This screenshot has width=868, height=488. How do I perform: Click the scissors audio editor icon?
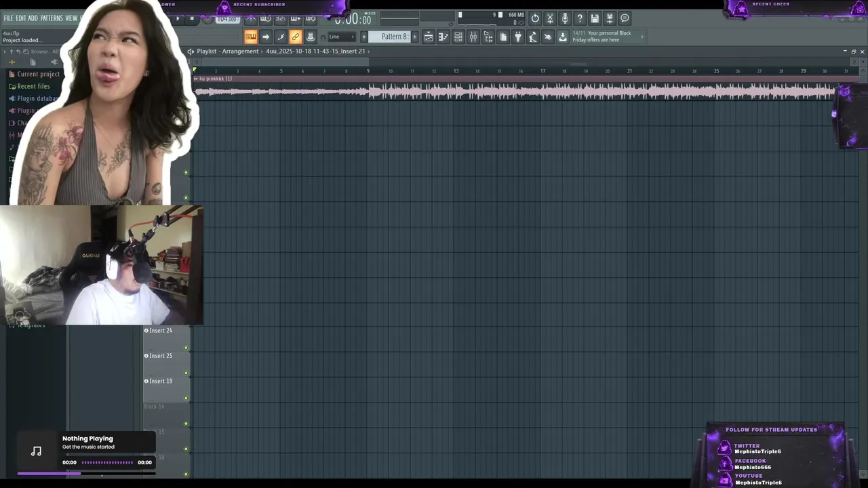pos(550,18)
